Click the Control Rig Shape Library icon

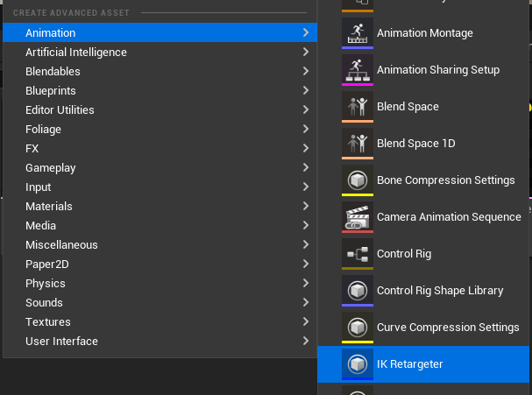click(x=358, y=291)
